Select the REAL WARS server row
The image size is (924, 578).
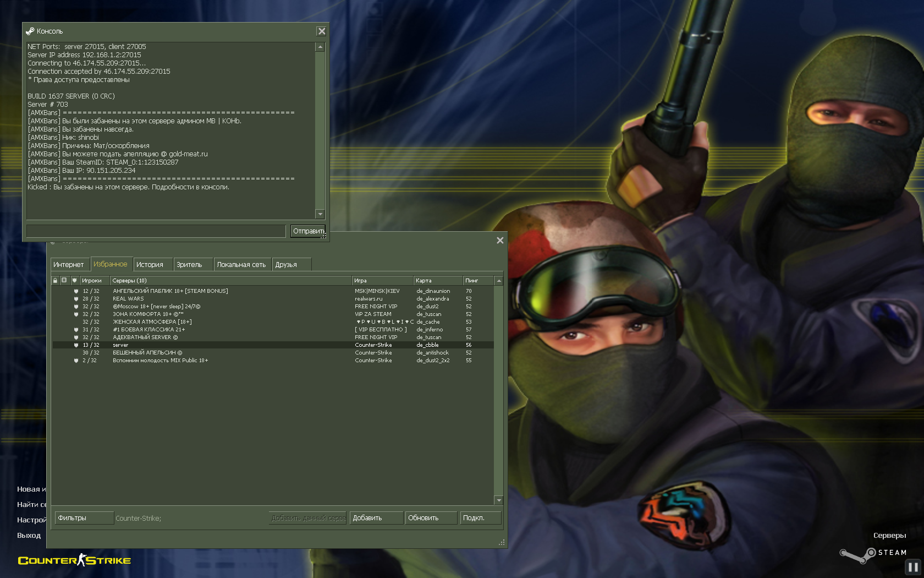point(273,299)
